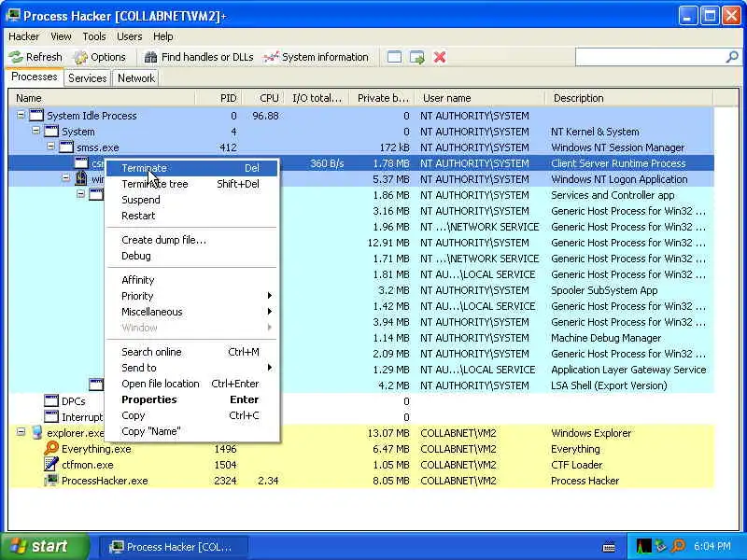Viewport: 747px width, 560px height.
Task: Collapse the explorer.exe tree node
Action: pos(21,432)
